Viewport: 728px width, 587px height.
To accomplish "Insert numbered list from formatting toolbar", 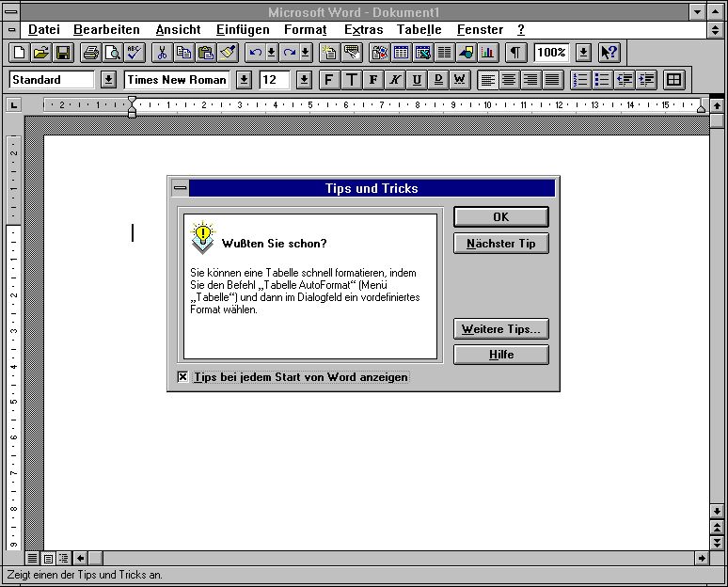I will pyautogui.click(x=580, y=80).
